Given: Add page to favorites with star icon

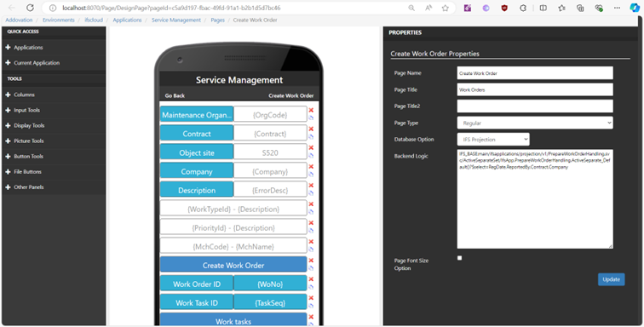Looking at the screenshot, I should pyautogui.click(x=446, y=8).
